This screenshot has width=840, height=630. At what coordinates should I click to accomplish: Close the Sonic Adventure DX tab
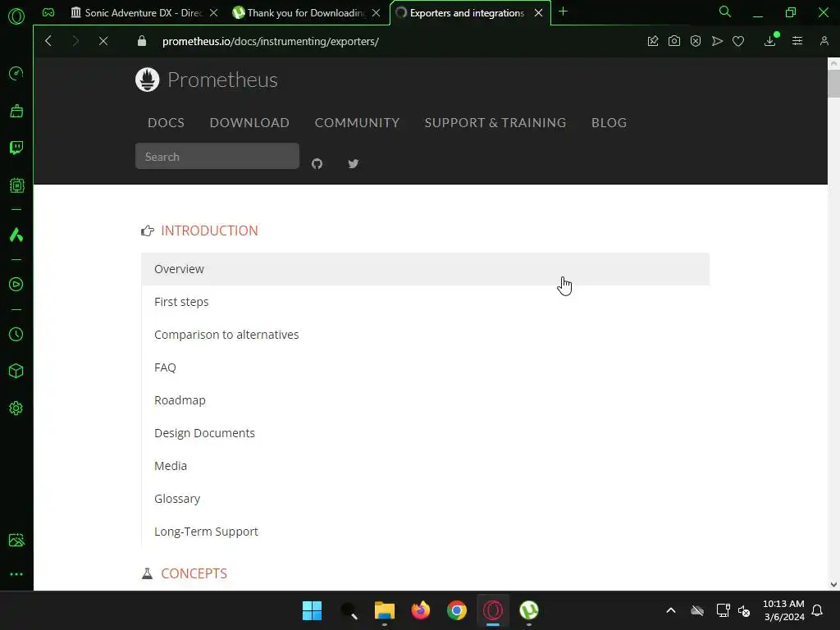214,13
